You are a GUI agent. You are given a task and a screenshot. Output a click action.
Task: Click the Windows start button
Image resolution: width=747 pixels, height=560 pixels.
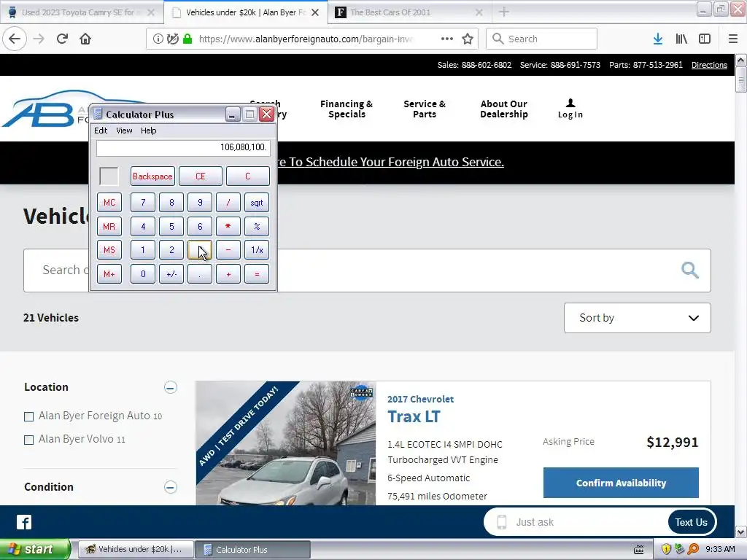tap(35, 549)
